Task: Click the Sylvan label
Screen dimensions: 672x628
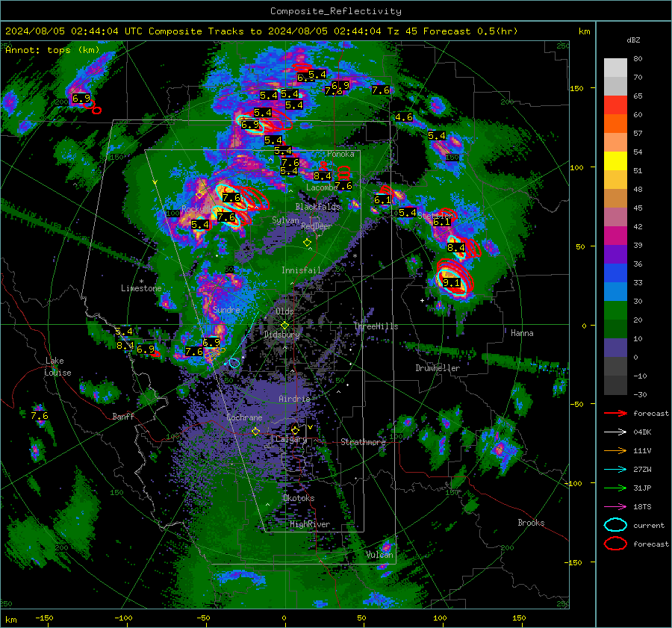Action: pos(285,220)
